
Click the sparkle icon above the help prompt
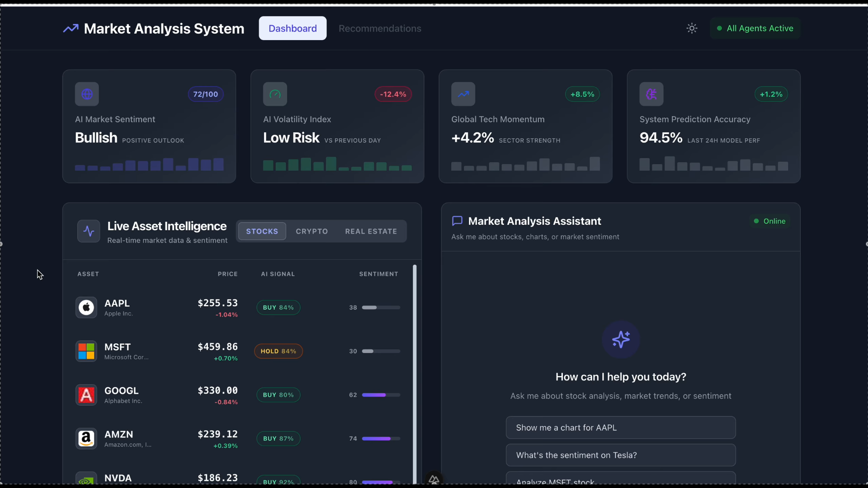coord(621,339)
